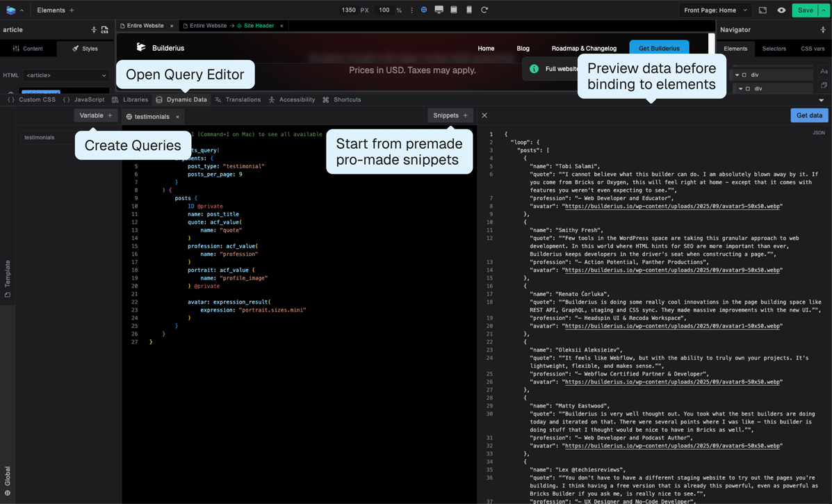Viewport: 832px width, 504px height.
Task: Open the Libraries panel
Action: [136, 99]
